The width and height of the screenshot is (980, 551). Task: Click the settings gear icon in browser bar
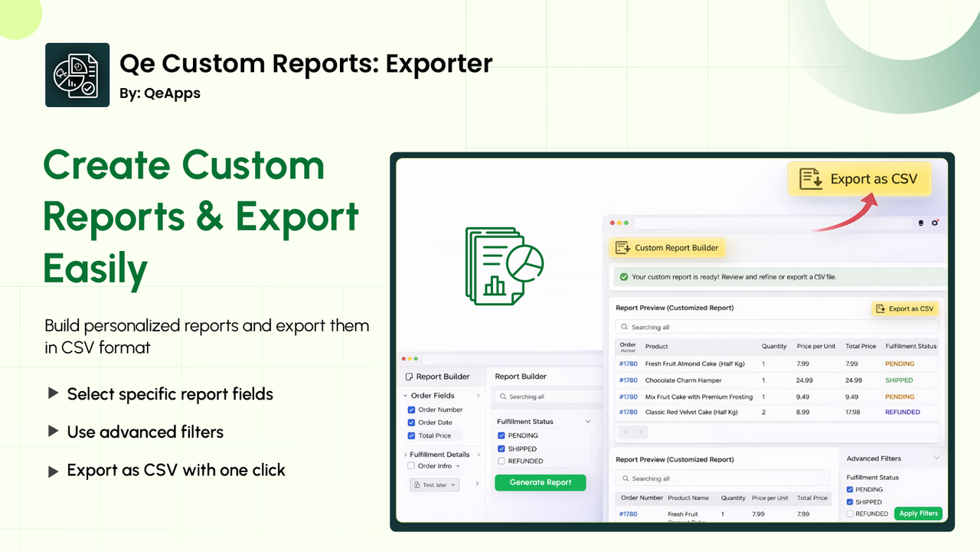(935, 223)
